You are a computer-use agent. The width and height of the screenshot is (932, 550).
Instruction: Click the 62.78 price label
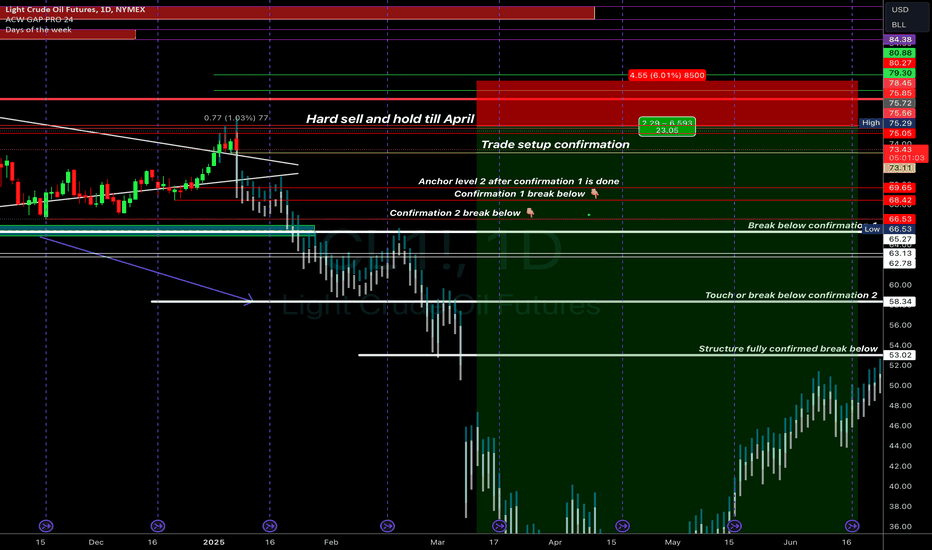[900, 263]
